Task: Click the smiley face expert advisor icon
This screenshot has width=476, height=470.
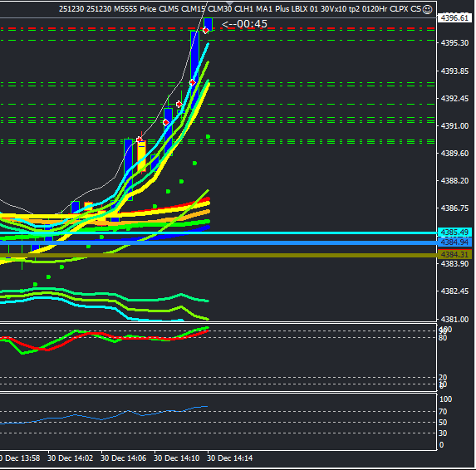Action: tap(427, 10)
